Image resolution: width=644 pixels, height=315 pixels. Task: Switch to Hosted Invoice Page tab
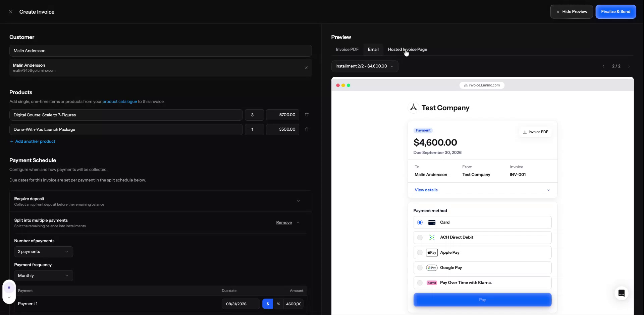(x=407, y=49)
